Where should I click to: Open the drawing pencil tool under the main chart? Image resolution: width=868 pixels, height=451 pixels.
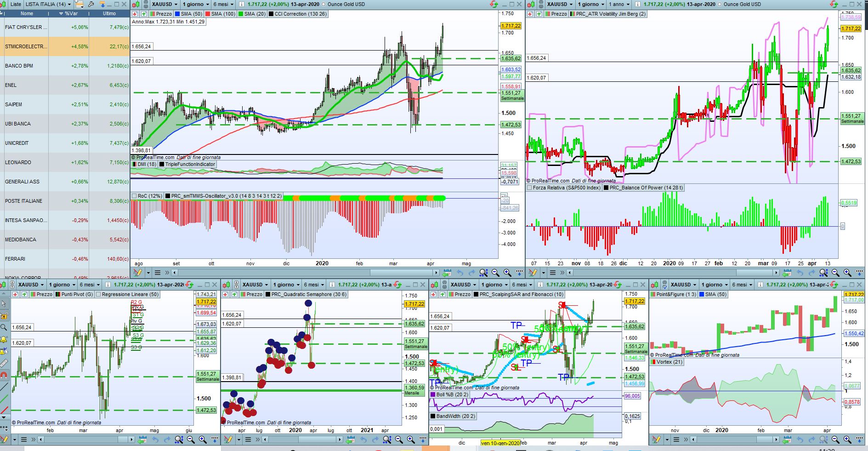[x=137, y=273]
